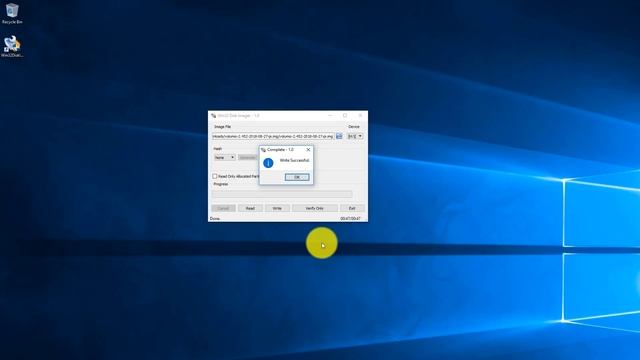Select the Win32DiskImager desktop shortcut

click(12, 46)
